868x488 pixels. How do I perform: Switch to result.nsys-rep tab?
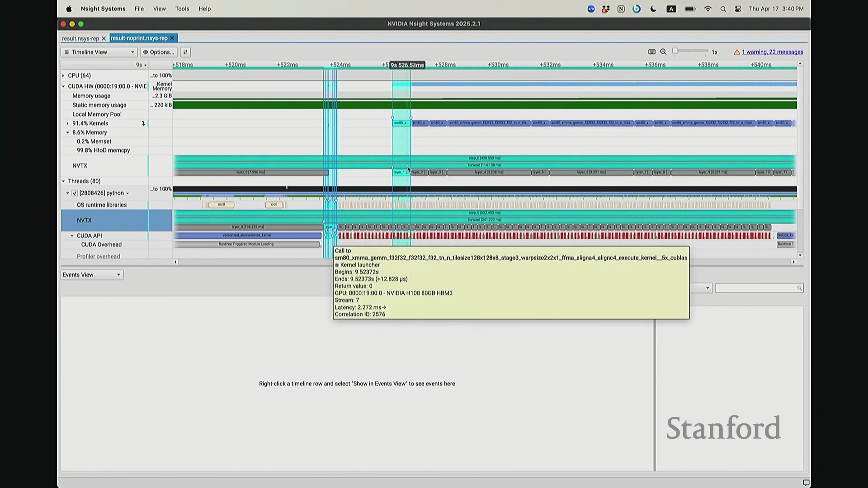tap(80, 38)
